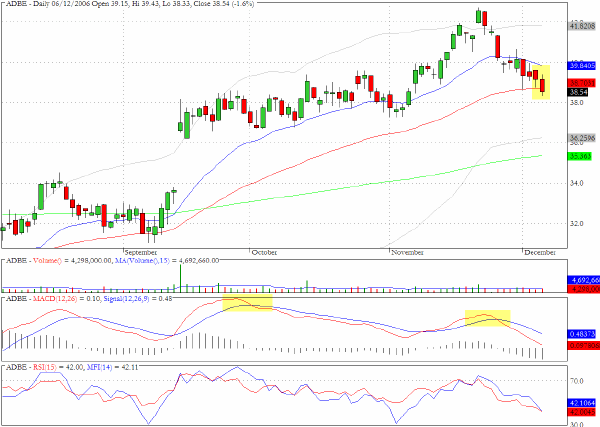Select the gray 36.2596 lower band label
600x427 pixels.
(582, 138)
